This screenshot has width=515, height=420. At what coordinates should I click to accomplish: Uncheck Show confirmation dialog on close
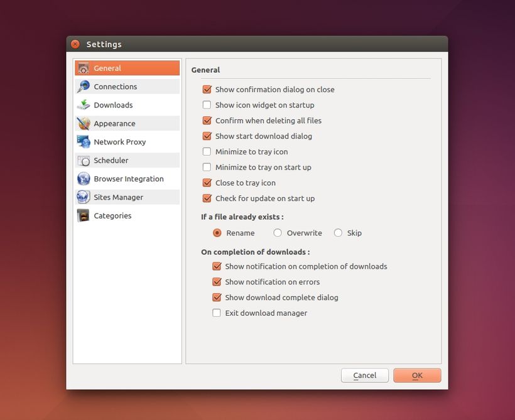pos(207,89)
